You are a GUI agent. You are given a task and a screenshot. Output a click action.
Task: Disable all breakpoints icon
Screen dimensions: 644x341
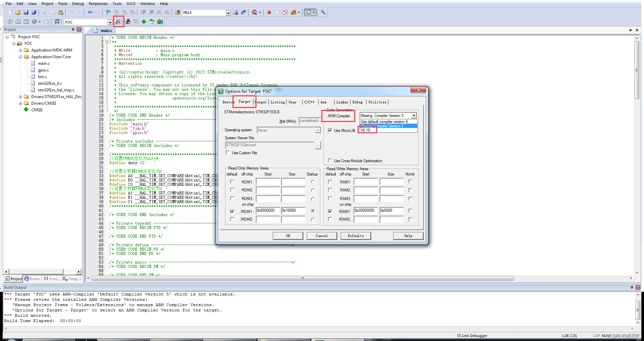click(285, 12)
